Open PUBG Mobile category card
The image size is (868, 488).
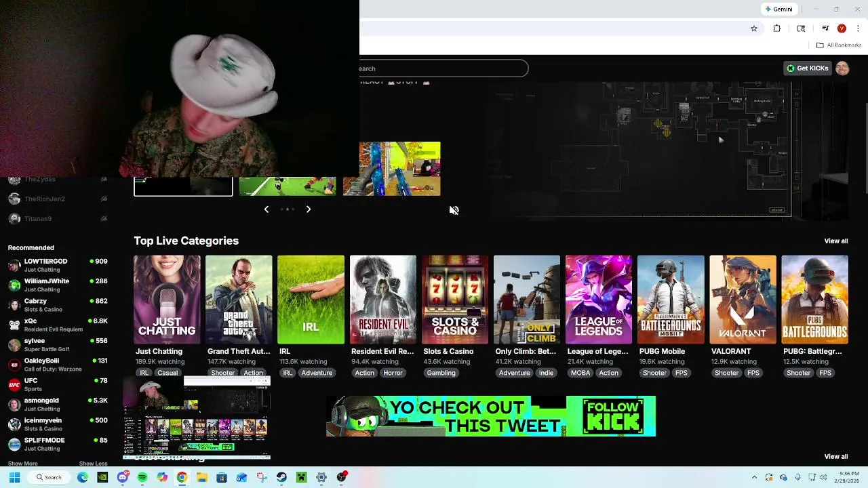pyautogui.click(x=671, y=300)
